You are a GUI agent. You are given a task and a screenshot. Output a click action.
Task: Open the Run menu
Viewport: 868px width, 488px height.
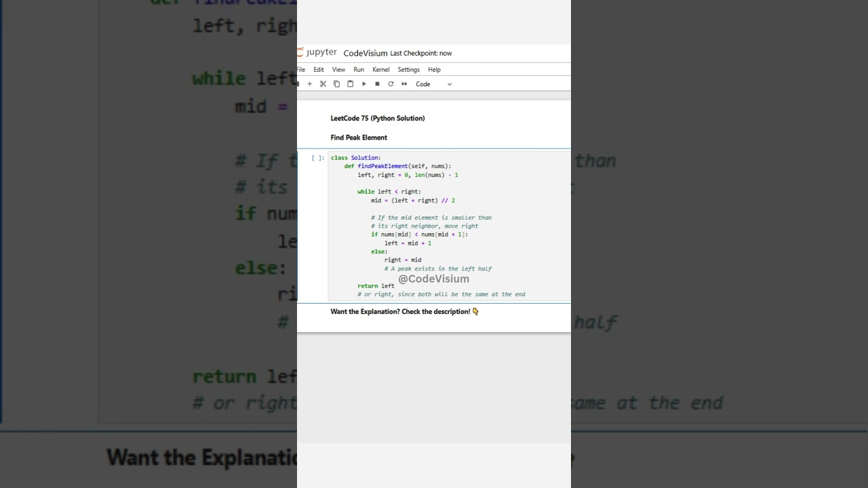pyautogui.click(x=359, y=70)
